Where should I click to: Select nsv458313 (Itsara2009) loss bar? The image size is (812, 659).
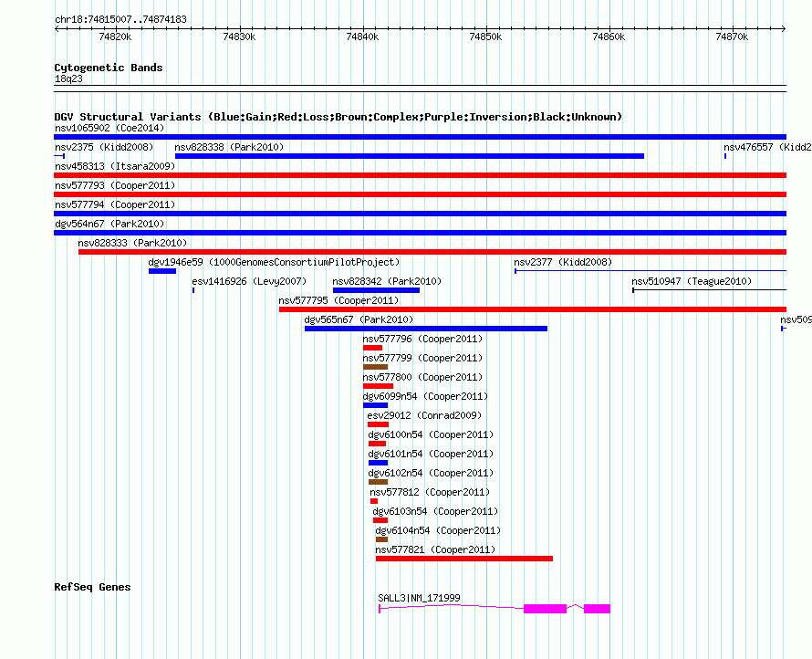click(x=420, y=175)
